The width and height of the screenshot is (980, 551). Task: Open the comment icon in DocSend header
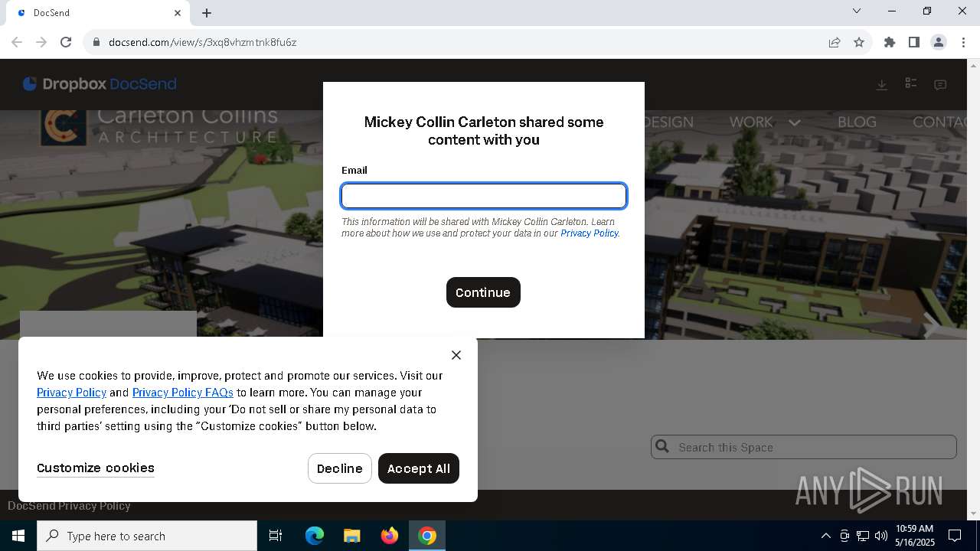940,84
